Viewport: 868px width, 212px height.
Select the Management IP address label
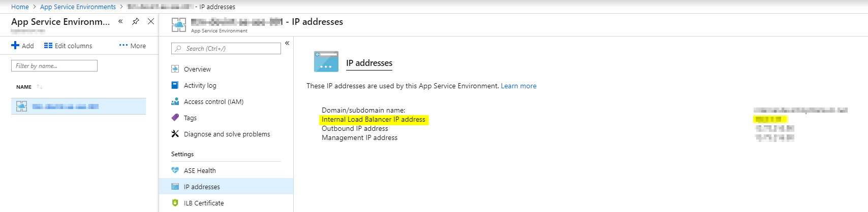pyautogui.click(x=359, y=137)
